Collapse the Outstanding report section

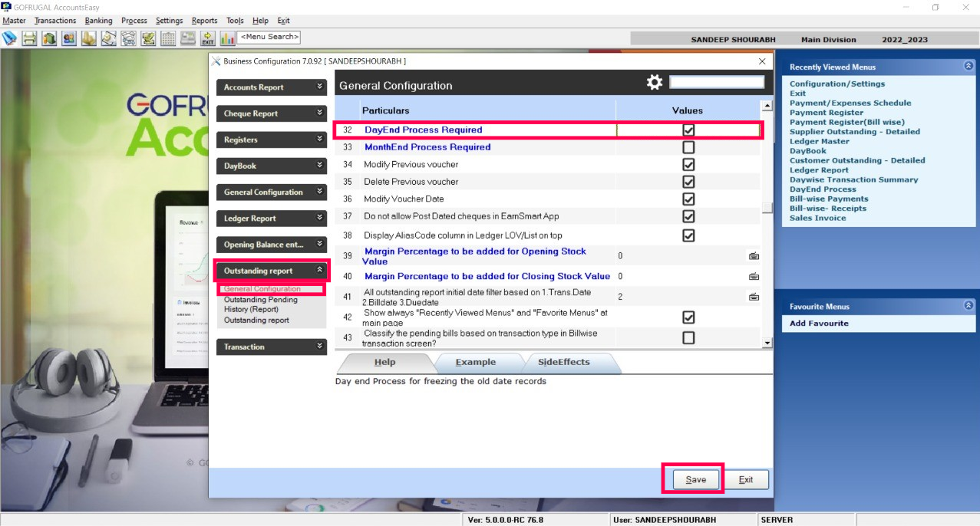(x=272, y=271)
